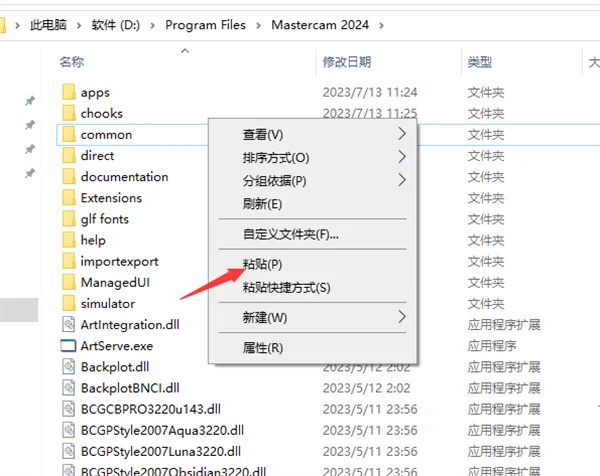Choose 自定义文件夹(F)... menu entry
Screen dimensions: 600x476
coord(313,234)
